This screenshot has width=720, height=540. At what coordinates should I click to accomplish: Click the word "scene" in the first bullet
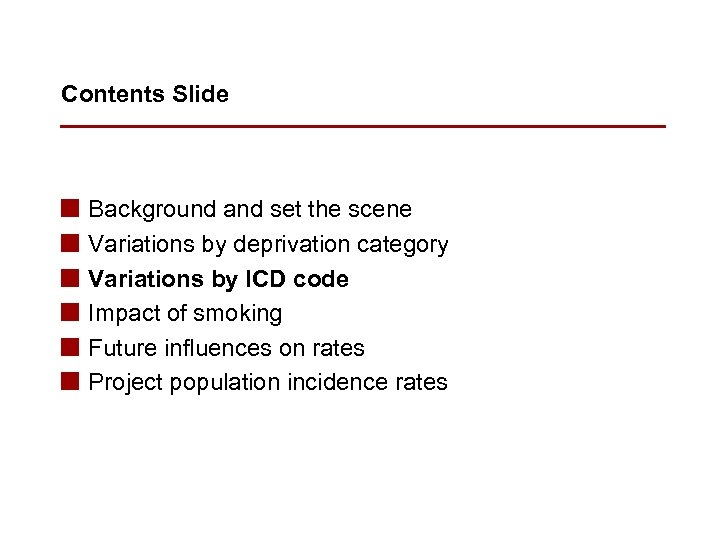coord(380,209)
